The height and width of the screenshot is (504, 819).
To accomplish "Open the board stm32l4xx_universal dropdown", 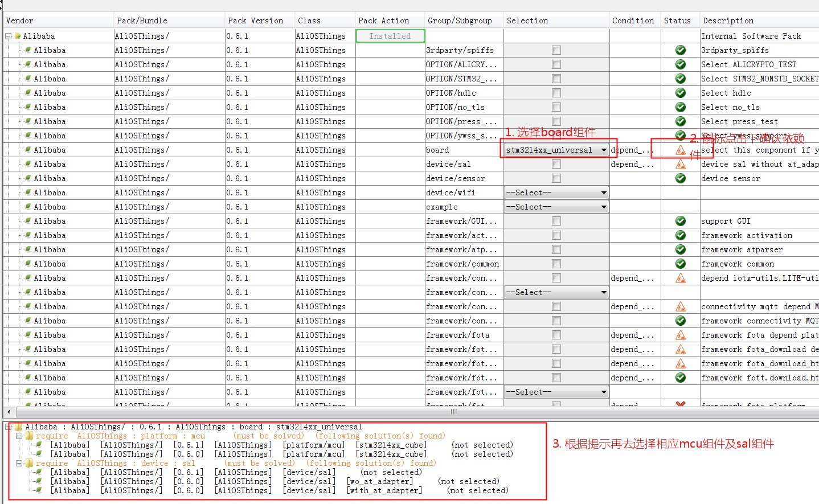I will pos(556,150).
